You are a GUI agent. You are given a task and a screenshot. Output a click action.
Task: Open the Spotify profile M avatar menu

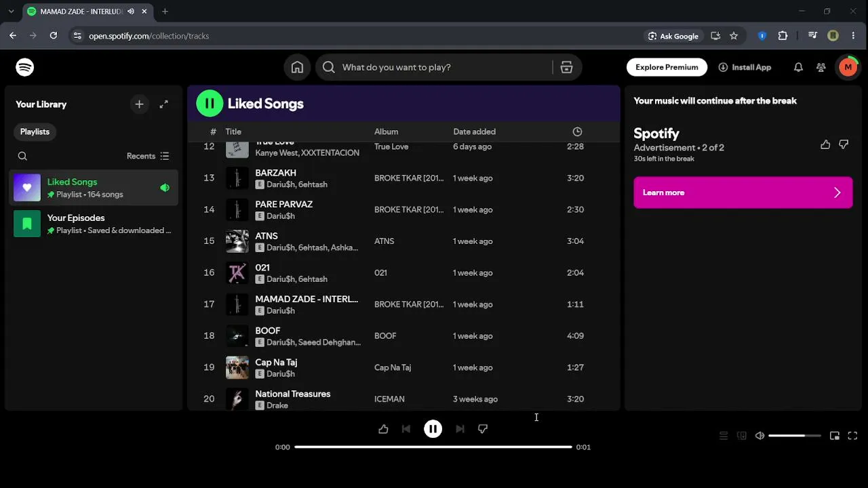(848, 67)
